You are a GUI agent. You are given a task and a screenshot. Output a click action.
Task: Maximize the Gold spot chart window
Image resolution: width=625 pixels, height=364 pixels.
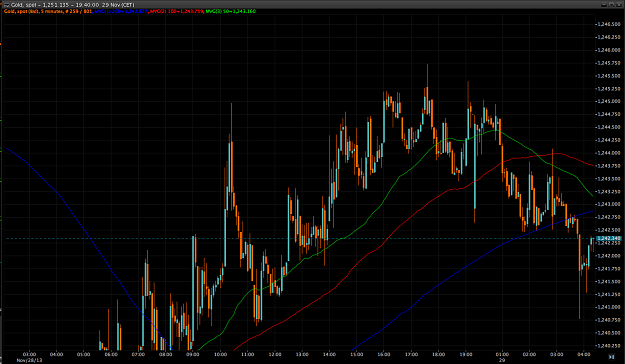tap(611, 5)
